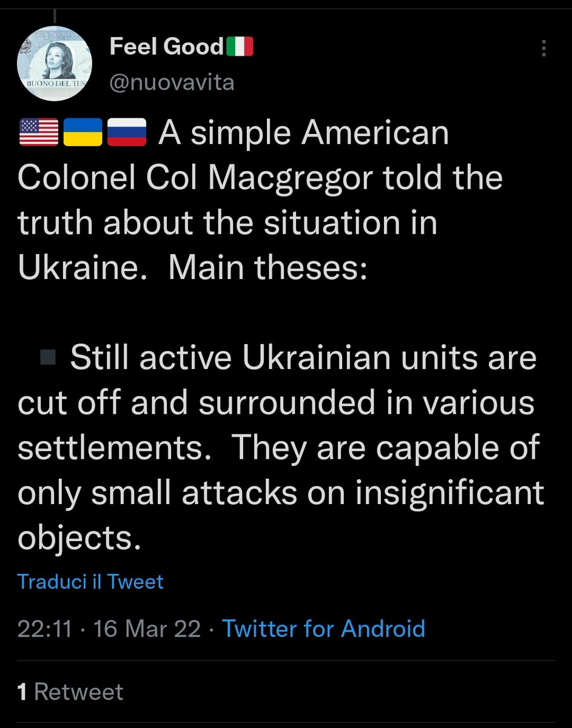The width and height of the screenshot is (572, 728).
Task: View the 1 Retweet list
Action: coord(70,692)
